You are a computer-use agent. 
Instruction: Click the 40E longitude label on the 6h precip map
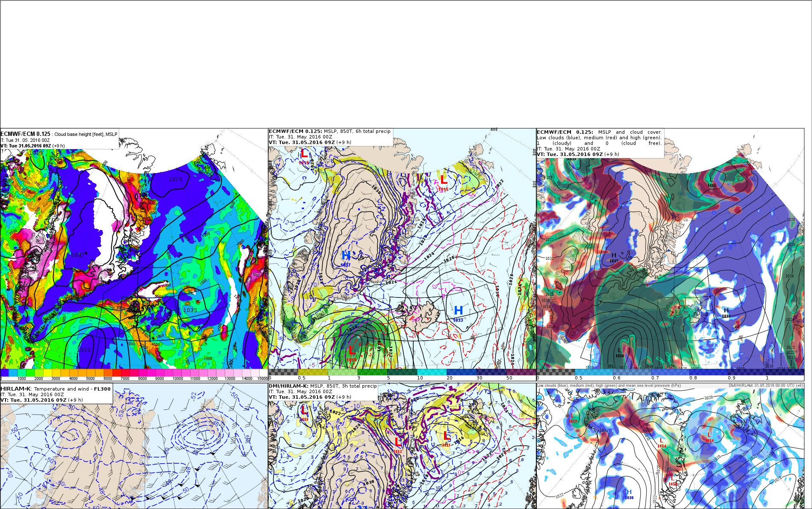pyautogui.click(x=494, y=129)
